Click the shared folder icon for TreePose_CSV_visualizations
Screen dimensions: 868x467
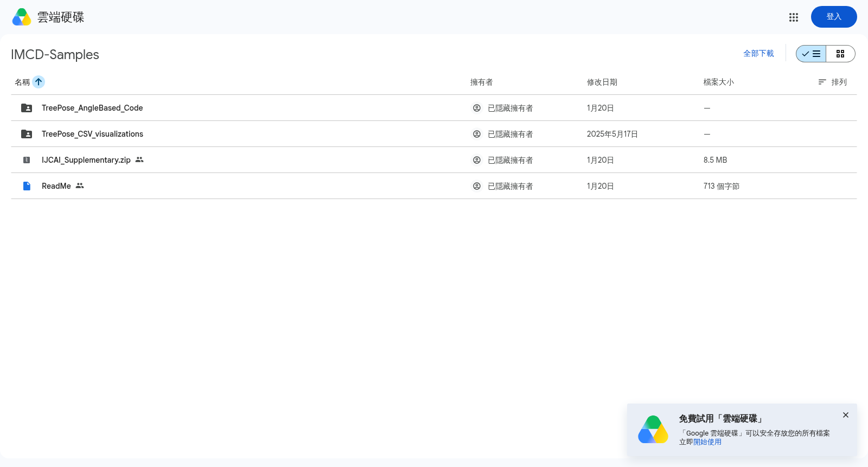[27, 134]
